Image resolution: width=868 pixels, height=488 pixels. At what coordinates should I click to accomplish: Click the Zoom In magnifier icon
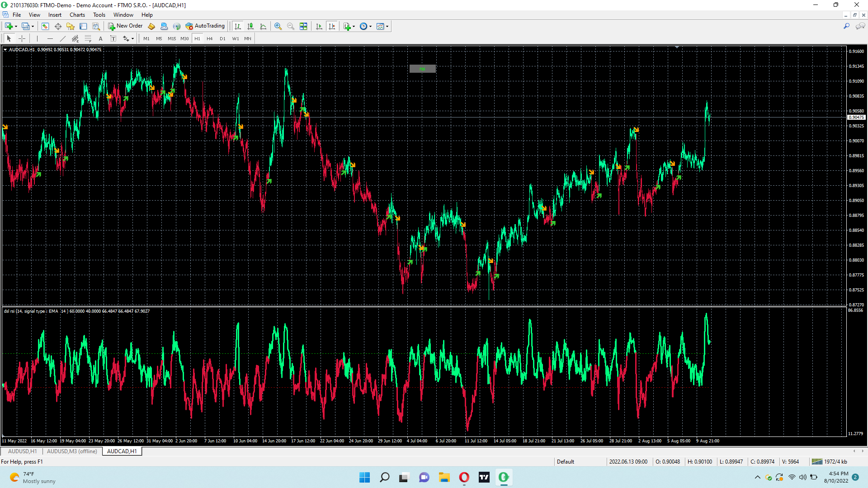[x=278, y=26]
